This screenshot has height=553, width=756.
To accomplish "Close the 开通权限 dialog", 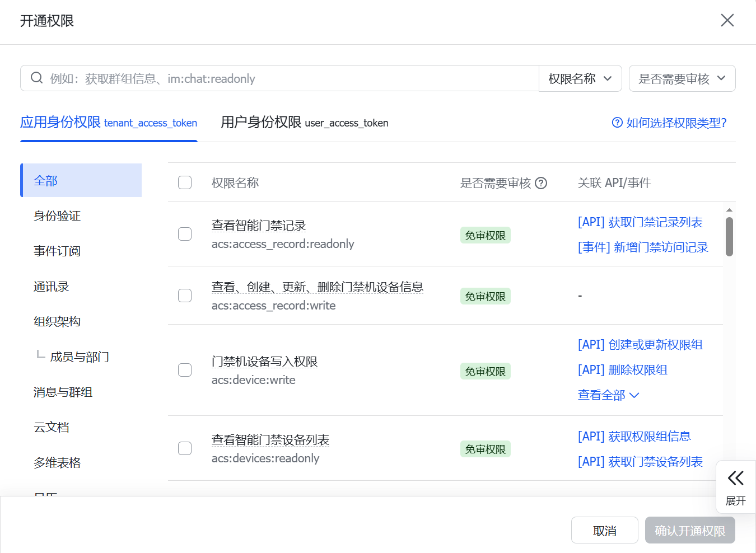I will pos(727,21).
